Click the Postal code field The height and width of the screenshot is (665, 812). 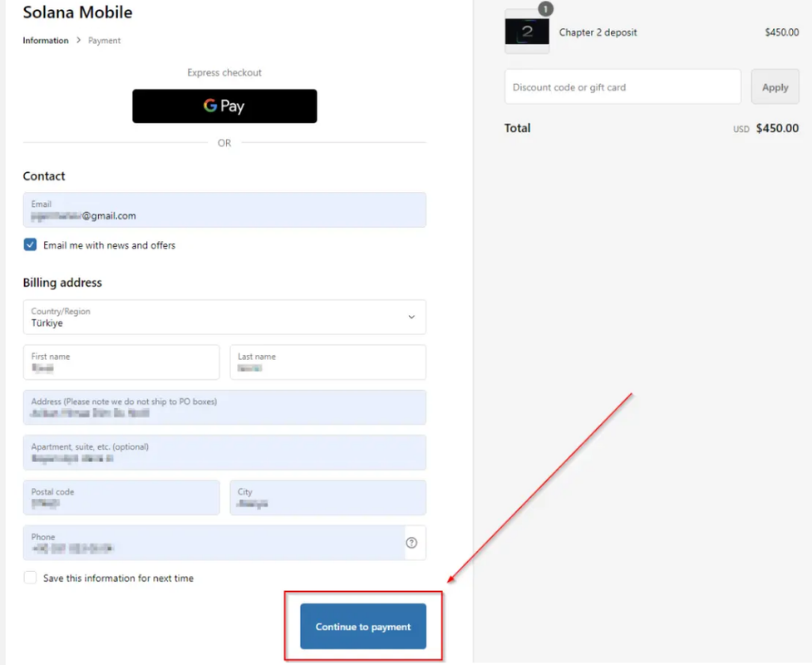[121, 497]
